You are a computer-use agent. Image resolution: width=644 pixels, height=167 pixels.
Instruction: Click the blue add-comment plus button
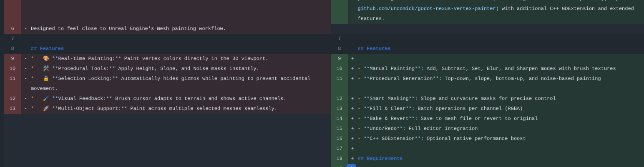point(351,166)
